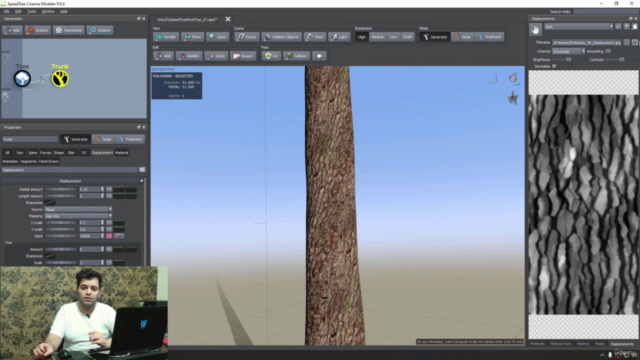
Task: Click the Show view button
Action: [x=192, y=37]
